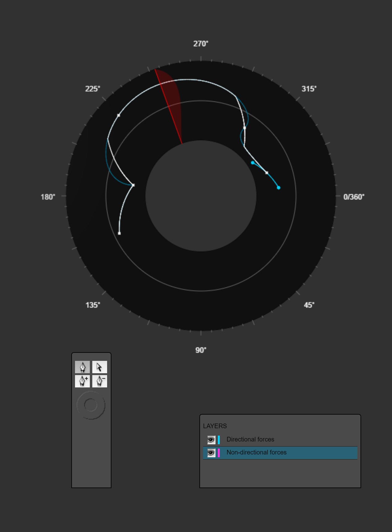Click the 180° label on the dial
Screen dimensions: 392x532
(48, 197)
